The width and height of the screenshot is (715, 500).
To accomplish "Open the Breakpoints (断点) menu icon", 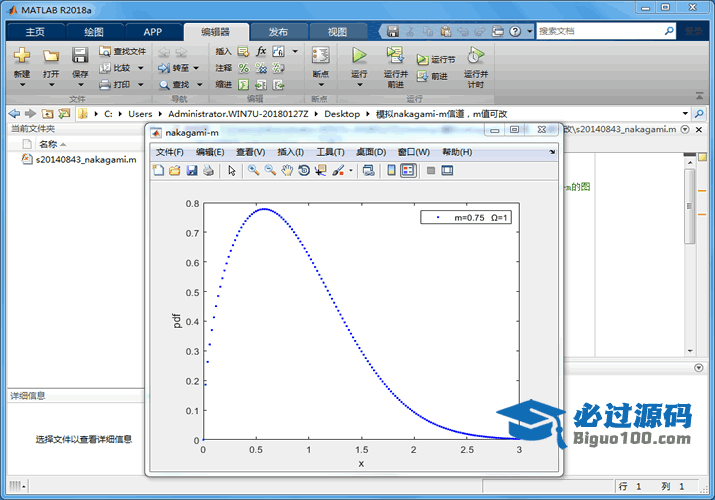I will [x=321, y=56].
